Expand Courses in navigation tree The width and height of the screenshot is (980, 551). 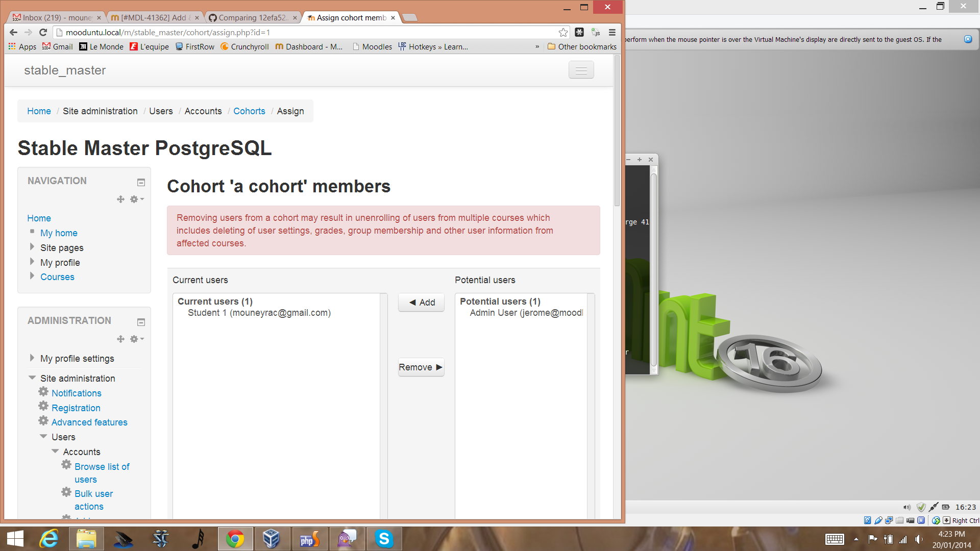tap(32, 276)
